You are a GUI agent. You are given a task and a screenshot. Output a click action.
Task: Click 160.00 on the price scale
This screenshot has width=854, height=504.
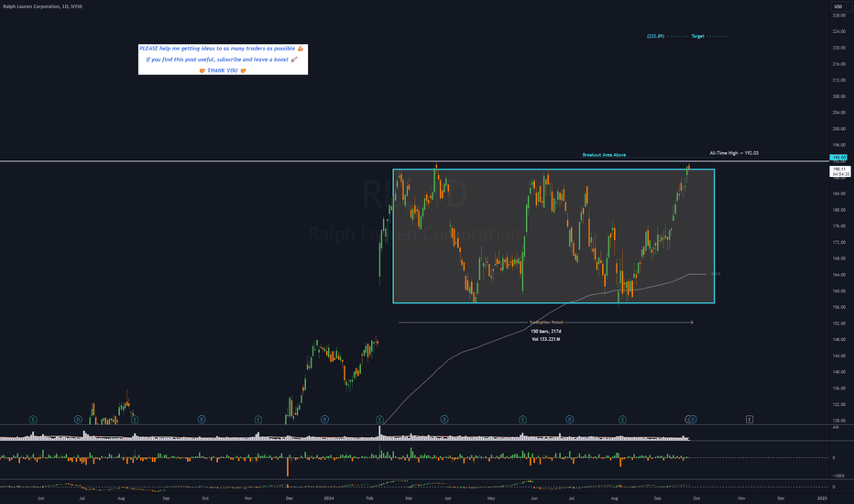tap(838, 291)
